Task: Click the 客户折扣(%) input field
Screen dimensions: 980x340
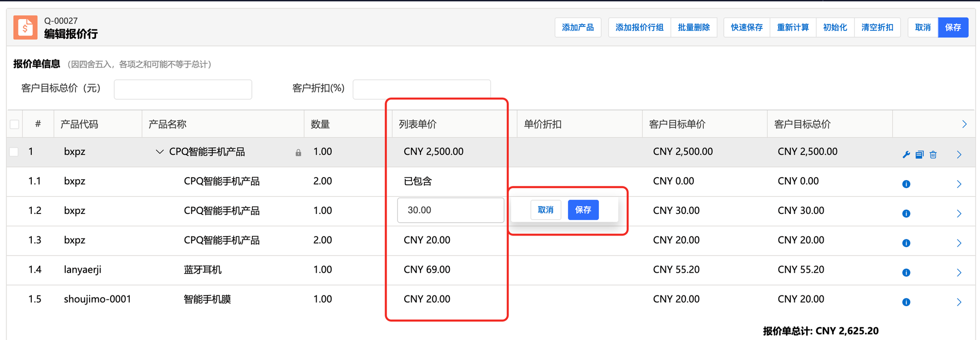Action: click(421, 89)
